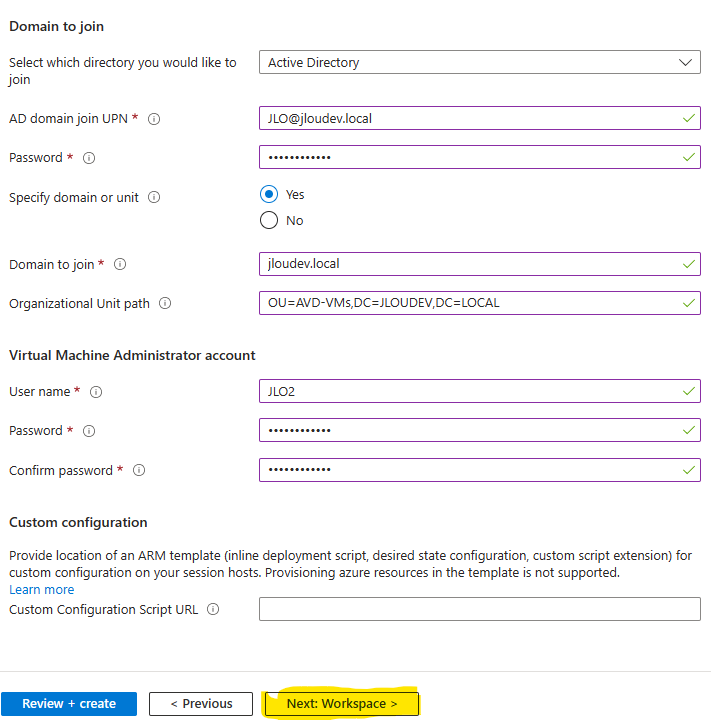Click info icon next to AD domain join UPN

pyautogui.click(x=154, y=119)
